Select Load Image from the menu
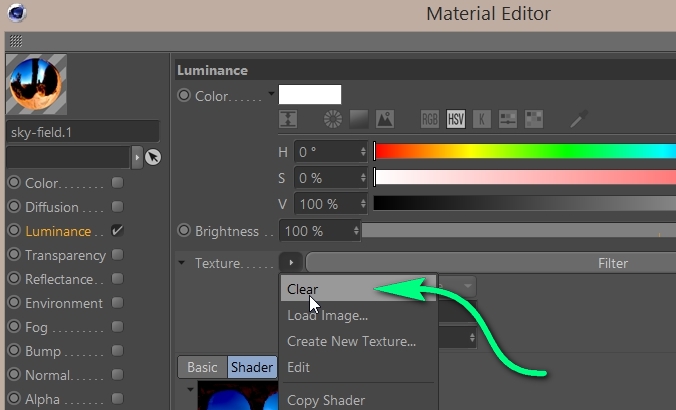 click(327, 315)
